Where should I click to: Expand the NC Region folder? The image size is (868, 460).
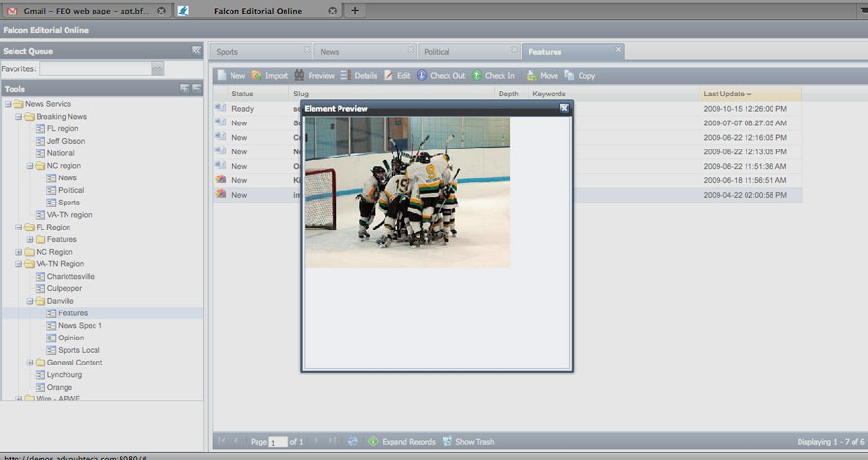click(19, 252)
